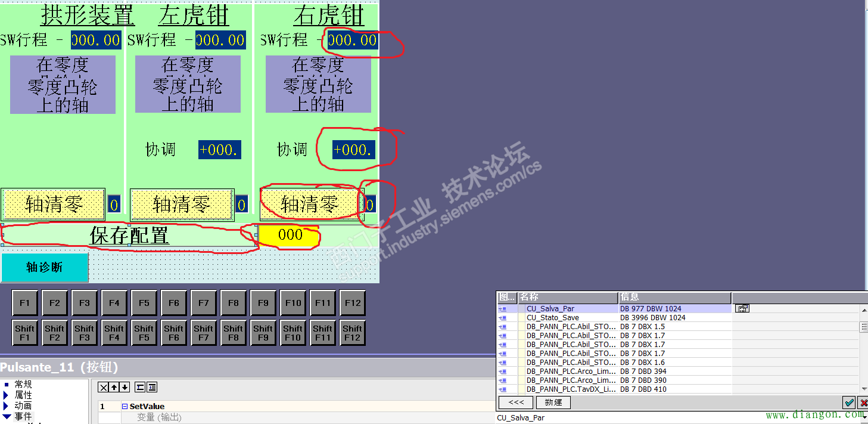Screen dimensions: 868x424
Task: Select the 保存配置 save configuration button
Action: [x=129, y=235]
